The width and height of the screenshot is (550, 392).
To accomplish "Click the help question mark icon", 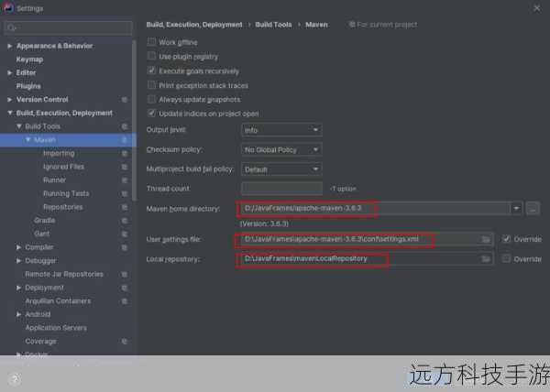I will (15, 379).
